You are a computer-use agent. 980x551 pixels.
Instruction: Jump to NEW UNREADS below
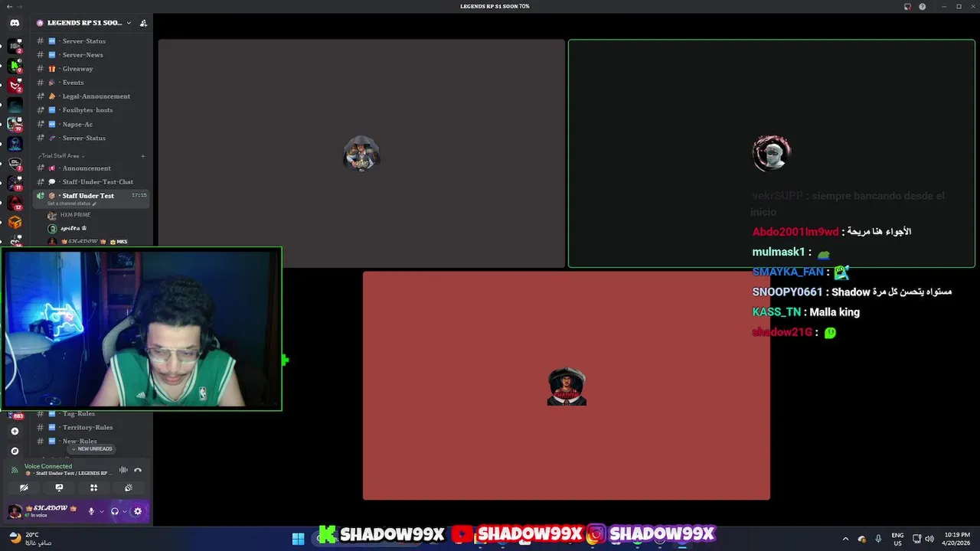pos(92,449)
